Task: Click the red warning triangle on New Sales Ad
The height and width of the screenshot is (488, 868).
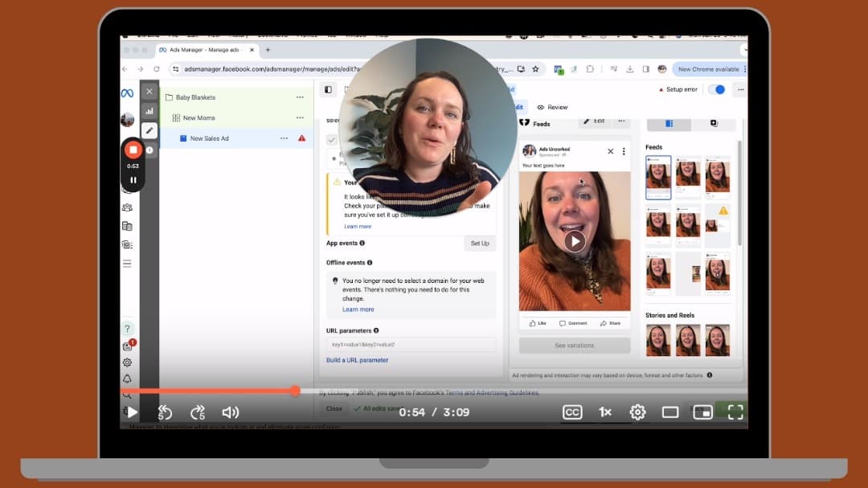Action: [x=301, y=138]
